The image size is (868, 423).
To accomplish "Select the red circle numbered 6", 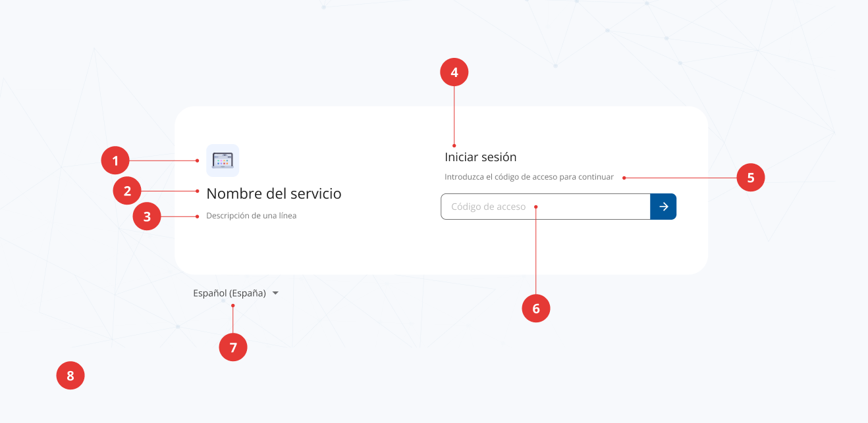I will tap(536, 308).
